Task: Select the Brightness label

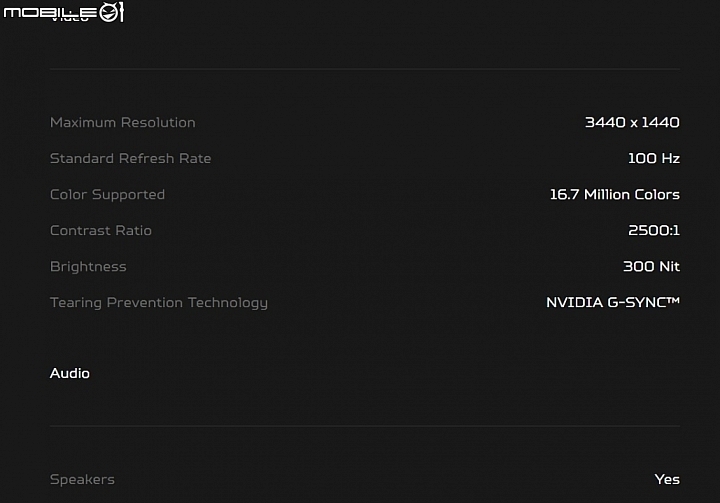Action: click(x=88, y=267)
